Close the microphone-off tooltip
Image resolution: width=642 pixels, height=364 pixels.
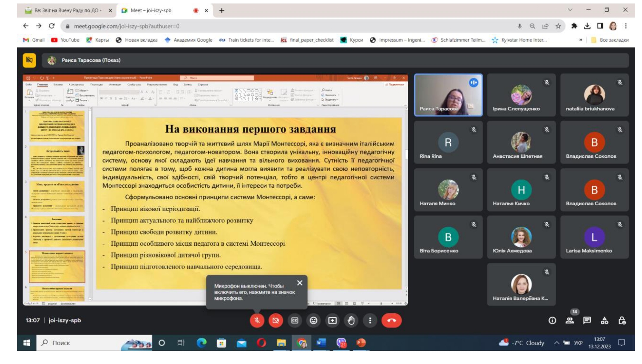point(300,283)
